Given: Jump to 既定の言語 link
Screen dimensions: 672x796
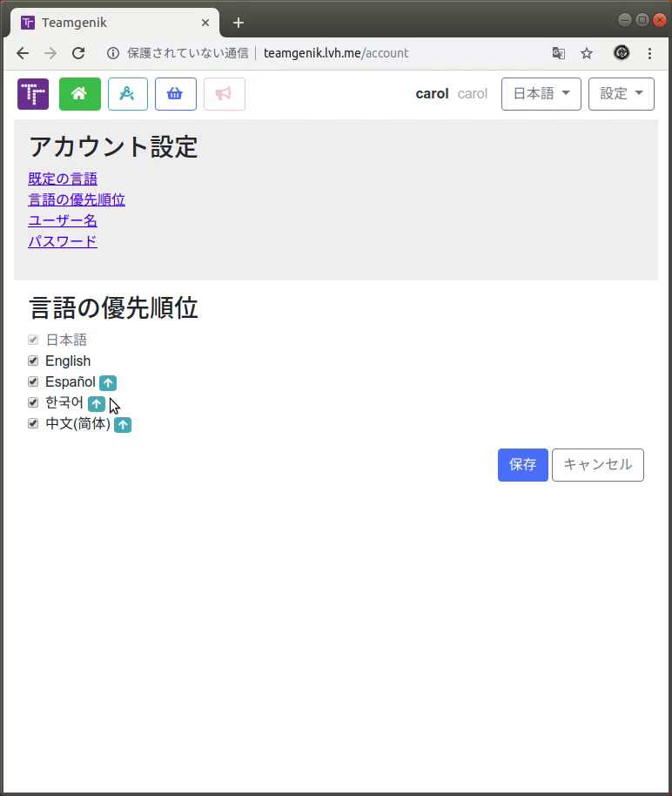Looking at the screenshot, I should pyautogui.click(x=63, y=179).
